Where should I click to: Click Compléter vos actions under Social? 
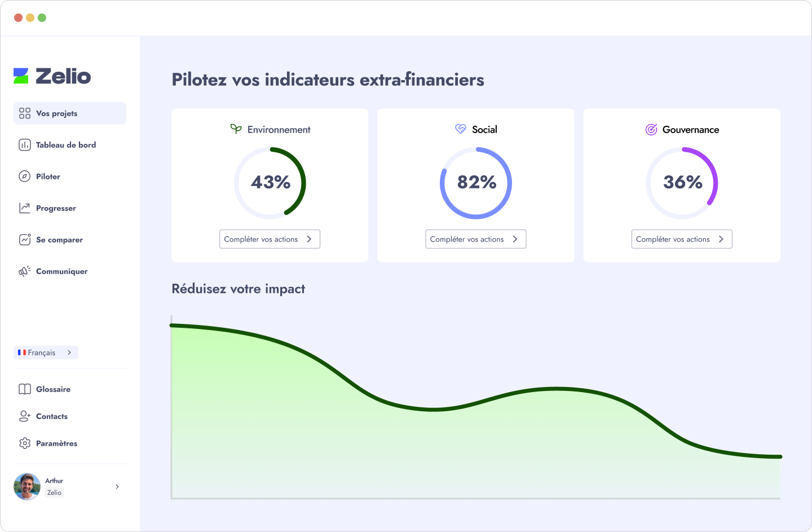pos(475,239)
